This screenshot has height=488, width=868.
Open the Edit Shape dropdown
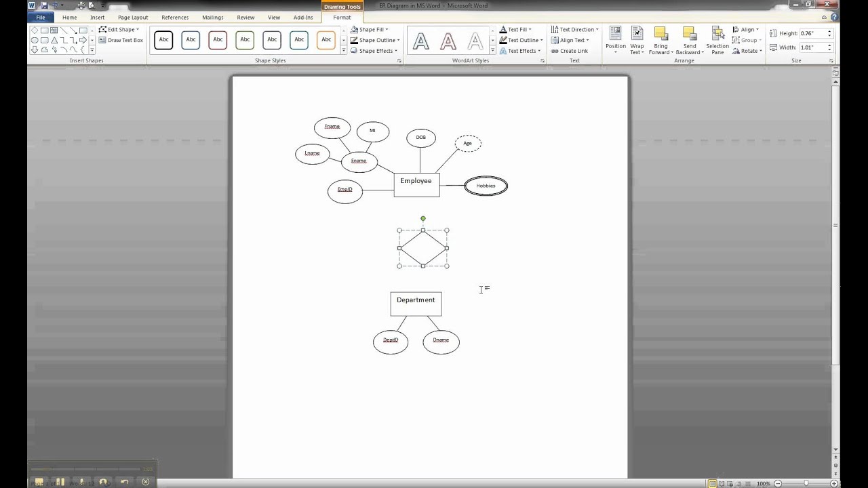coord(119,30)
